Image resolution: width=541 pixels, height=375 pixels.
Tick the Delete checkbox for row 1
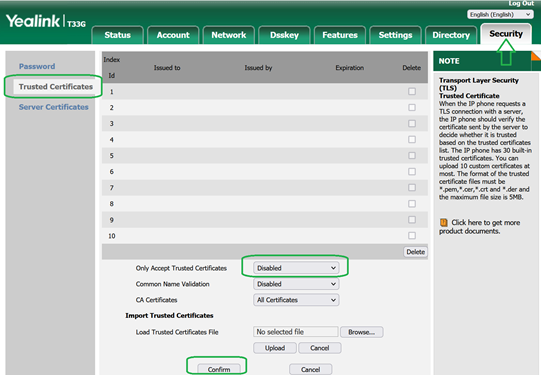412,91
